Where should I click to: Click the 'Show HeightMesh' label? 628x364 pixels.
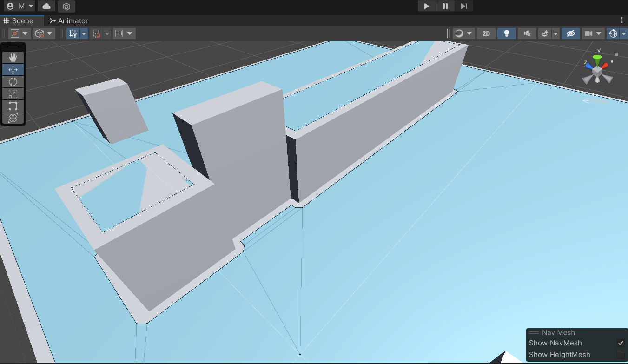(x=559, y=355)
